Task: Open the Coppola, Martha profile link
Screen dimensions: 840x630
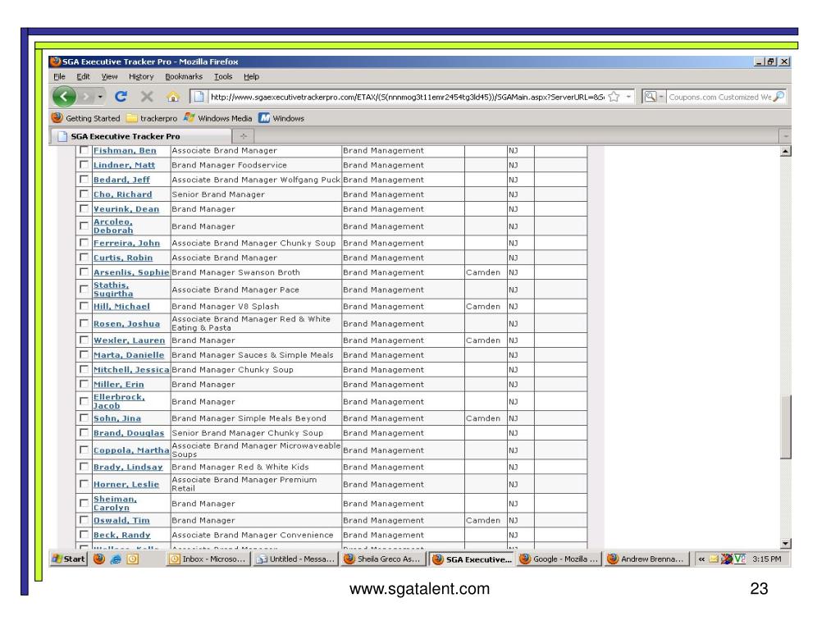Action: click(131, 450)
